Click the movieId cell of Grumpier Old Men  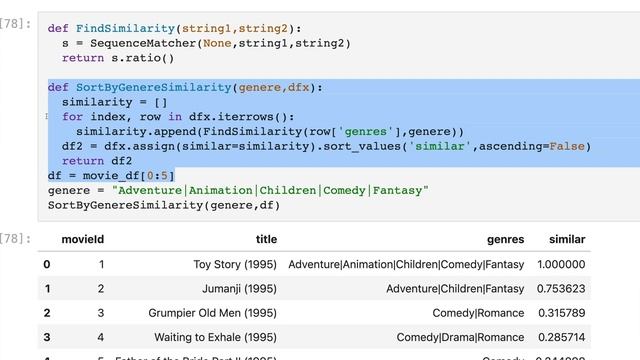tap(101, 313)
